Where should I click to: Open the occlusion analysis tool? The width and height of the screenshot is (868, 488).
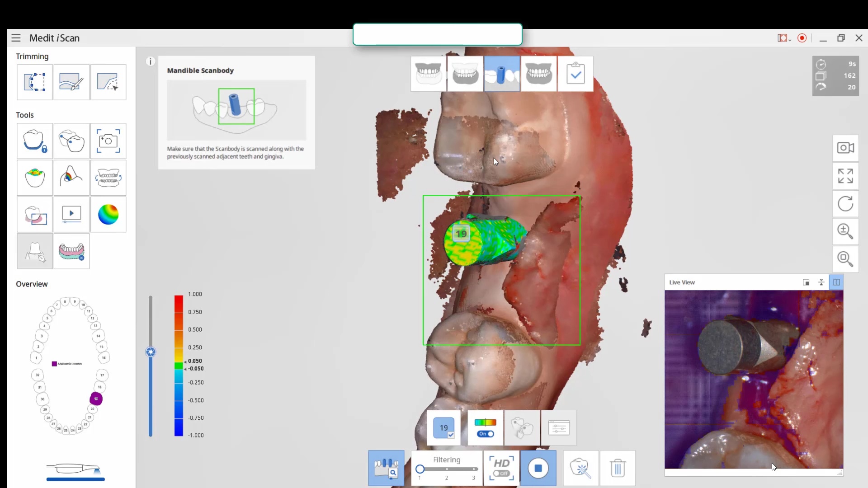tap(108, 178)
